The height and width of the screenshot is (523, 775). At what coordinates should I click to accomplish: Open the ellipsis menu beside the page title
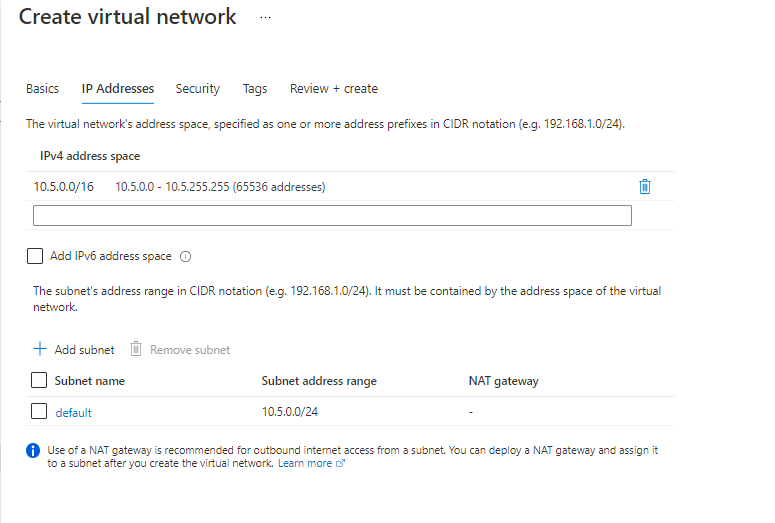pyautogui.click(x=265, y=18)
